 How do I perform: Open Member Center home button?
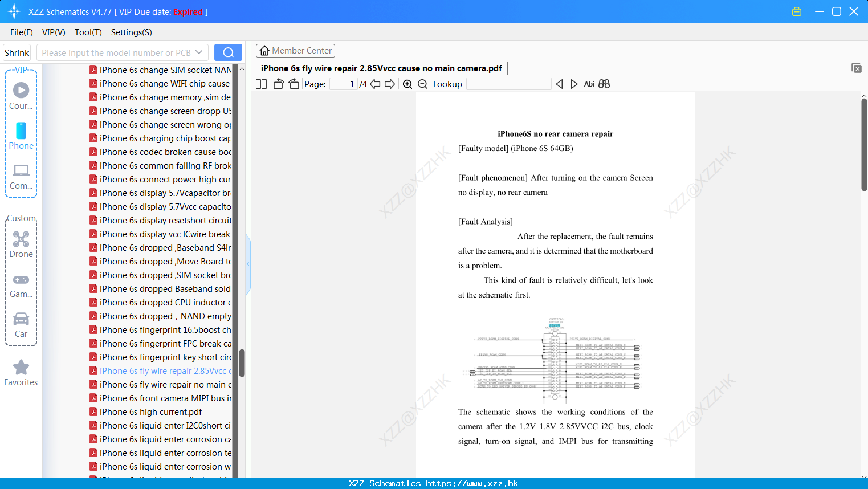point(295,51)
